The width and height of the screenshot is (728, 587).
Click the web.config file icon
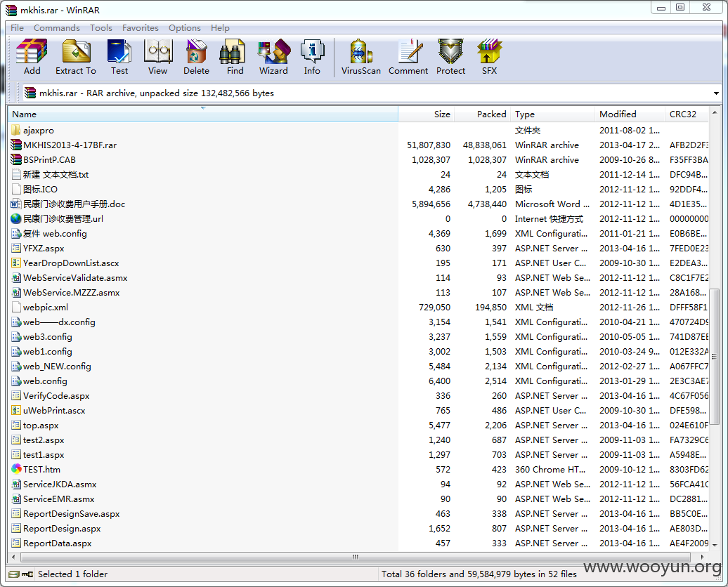(15, 381)
